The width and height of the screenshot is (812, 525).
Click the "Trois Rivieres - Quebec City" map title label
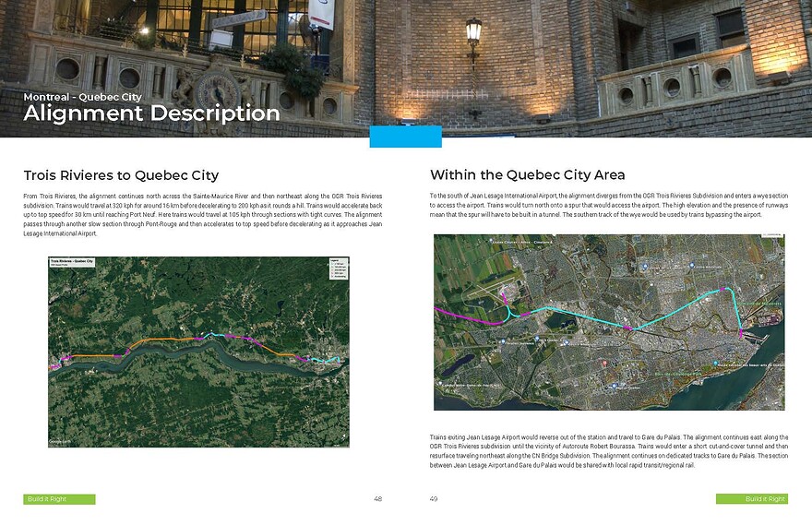pyautogui.click(x=72, y=262)
